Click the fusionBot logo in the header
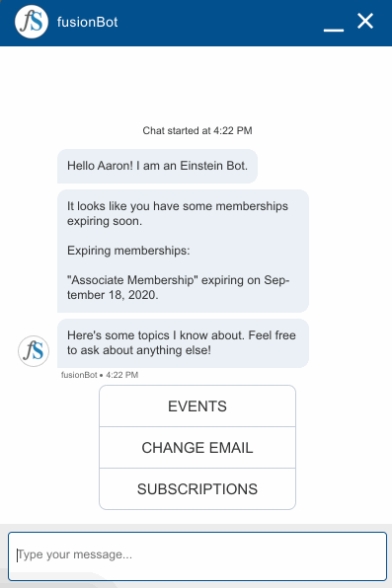 coord(32,22)
